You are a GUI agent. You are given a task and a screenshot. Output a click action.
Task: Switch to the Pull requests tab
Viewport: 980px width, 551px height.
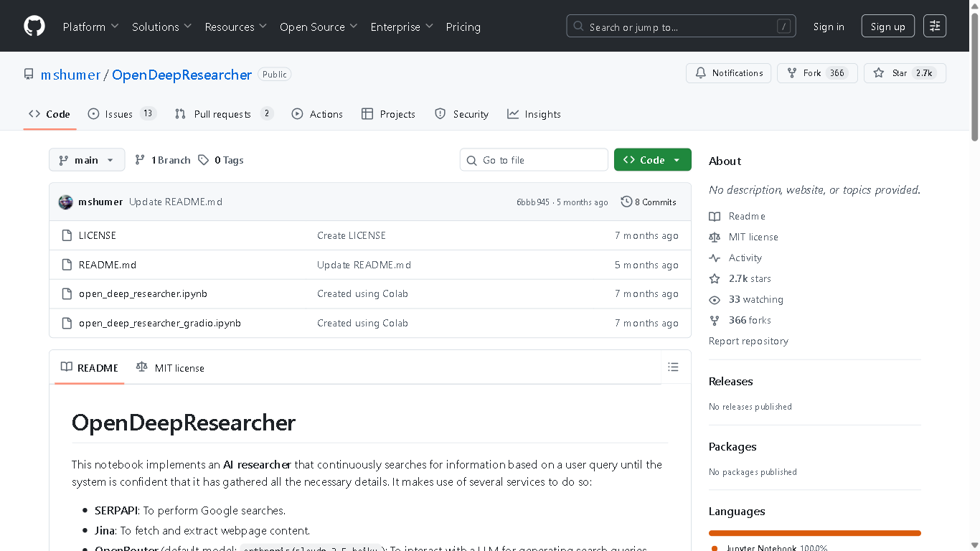point(225,114)
